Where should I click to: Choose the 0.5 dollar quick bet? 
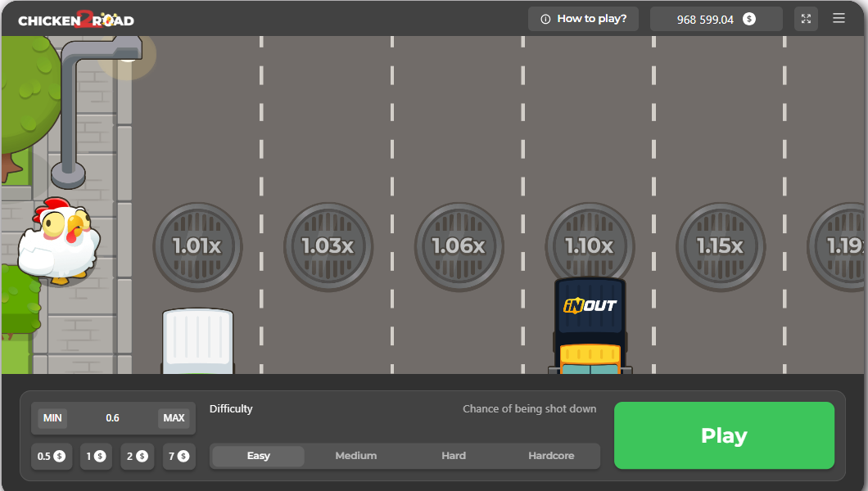[x=52, y=456]
